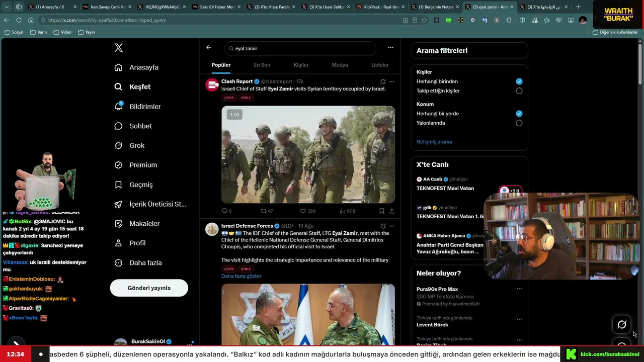Image resolution: width=644 pixels, height=362 pixels.
Task: Click the browser address bar URL
Action: pyautogui.click(x=107, y=20)
